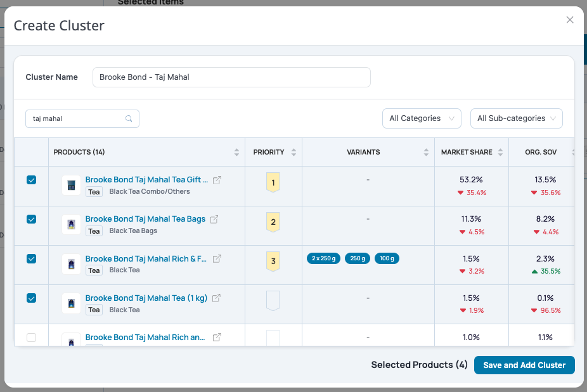The width and height of the screenshot is (587, 392).
Task: Focus the Cluster Name input field
Action: pyautogui.click(x=231, y=77)
